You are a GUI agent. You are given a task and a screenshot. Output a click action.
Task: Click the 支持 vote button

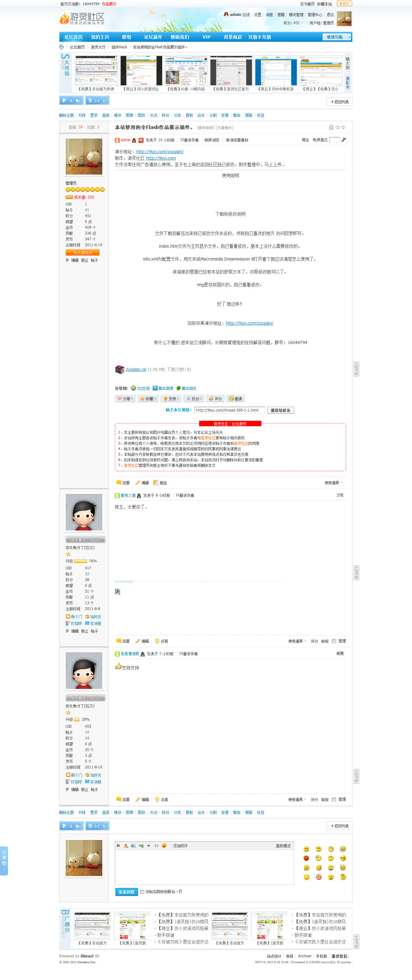tap(170, 399)
